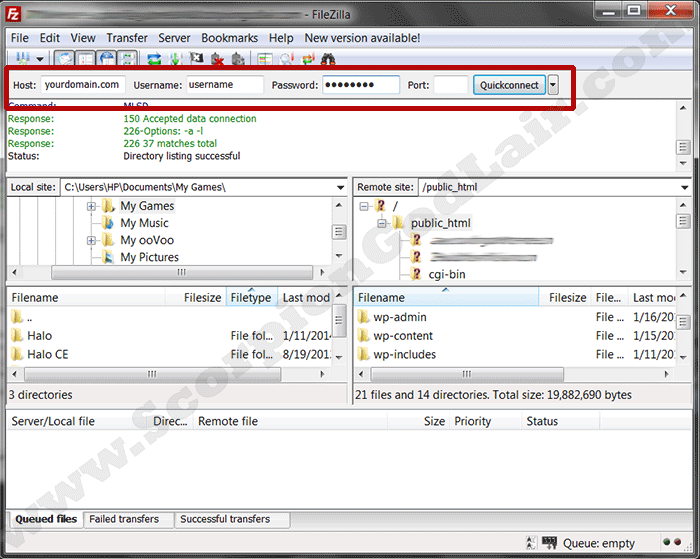Screen dimensions: 700x559
Task: Select My Music in local tree
Action: pos(144,223)
